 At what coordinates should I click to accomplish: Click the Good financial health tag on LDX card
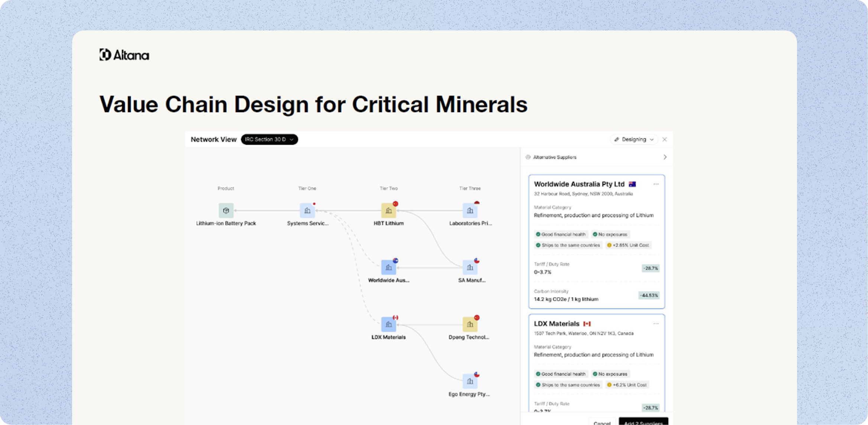point(561,374)
